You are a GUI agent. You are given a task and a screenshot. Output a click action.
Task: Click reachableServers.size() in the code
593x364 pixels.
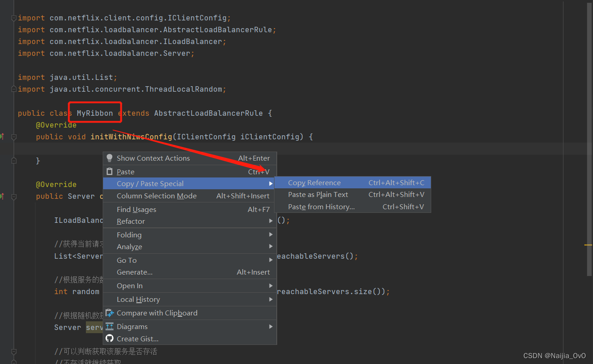pyautogui.click(x=331, y=291)
